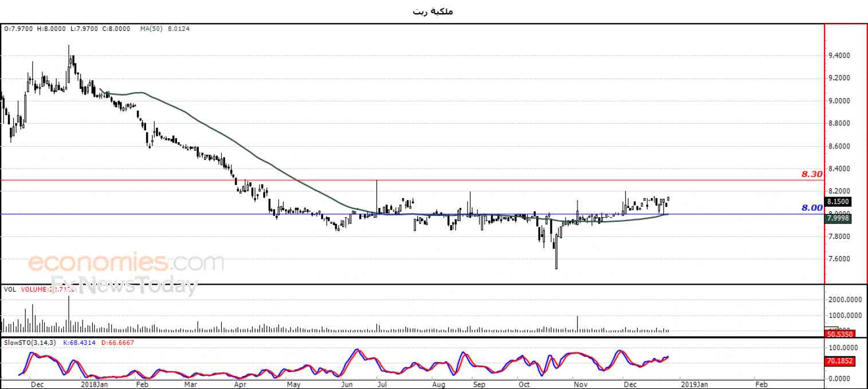Select the low value L:7.9700
This screenshot has height=389, width=868.
point(85,29)
